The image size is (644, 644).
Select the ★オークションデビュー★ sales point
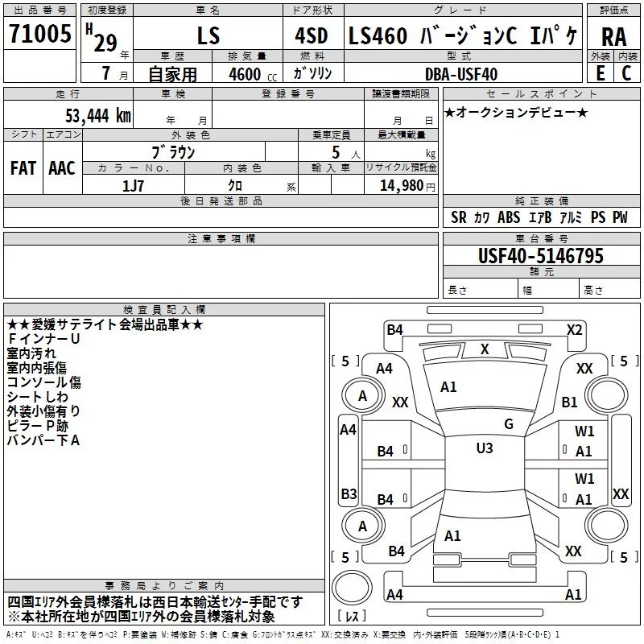(x=516, y=112)
